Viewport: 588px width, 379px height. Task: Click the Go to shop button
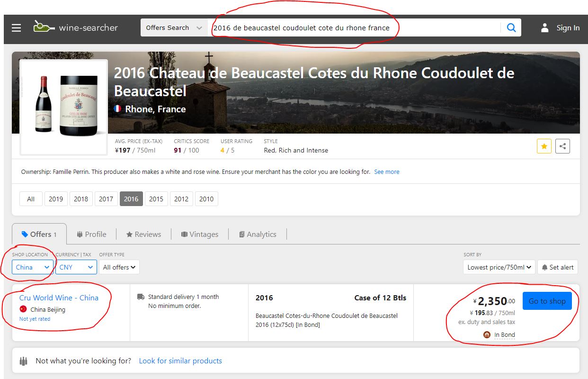[x=547, y=301]
